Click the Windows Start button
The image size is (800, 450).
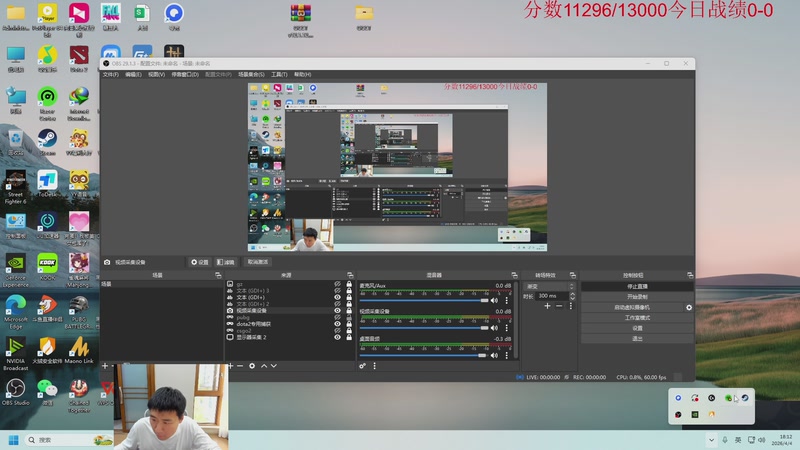click(x=14, y=440)
